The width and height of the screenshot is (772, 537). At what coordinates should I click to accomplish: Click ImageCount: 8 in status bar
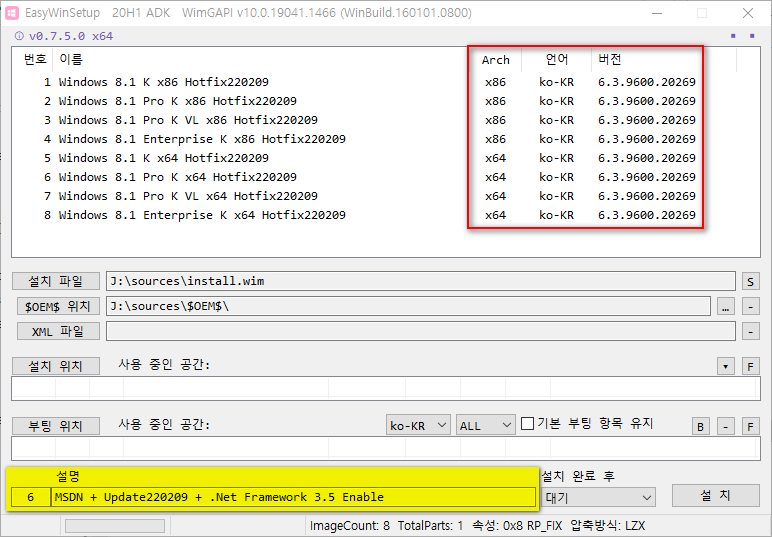tap(350, 526)
